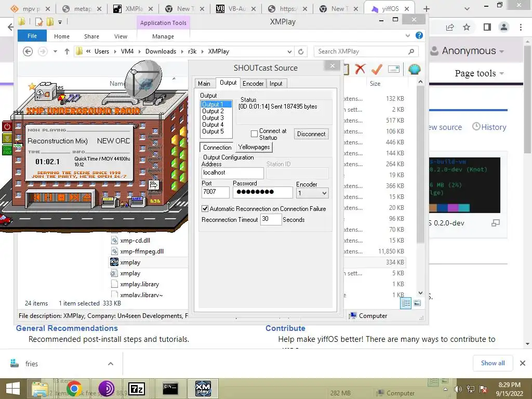Click the olive down-arrow minimize button on XMPlay

coord(7,138)
